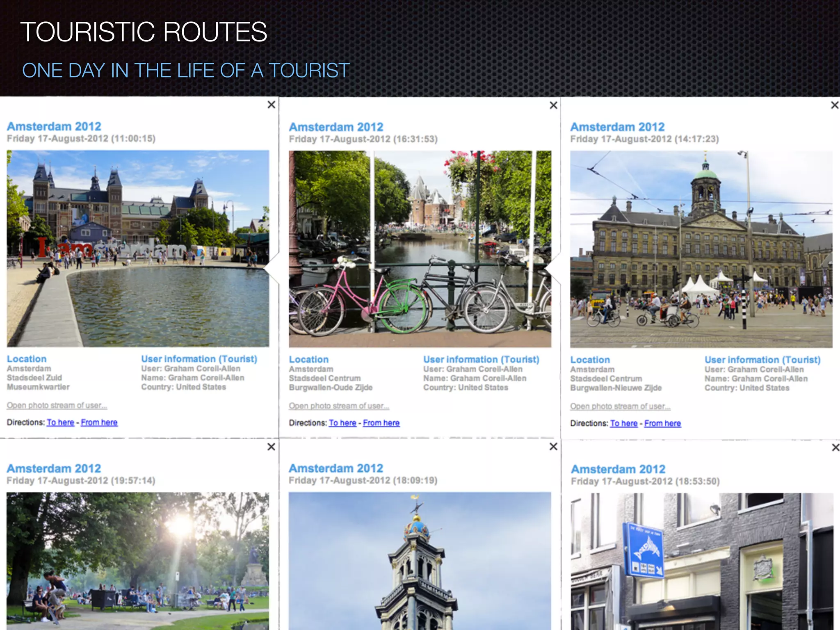Select 'Friday 17-August-2012 (11:00:15)' timestamp text
The height and width of the screenshot is (630, 840).
click(x=81, y=139)
